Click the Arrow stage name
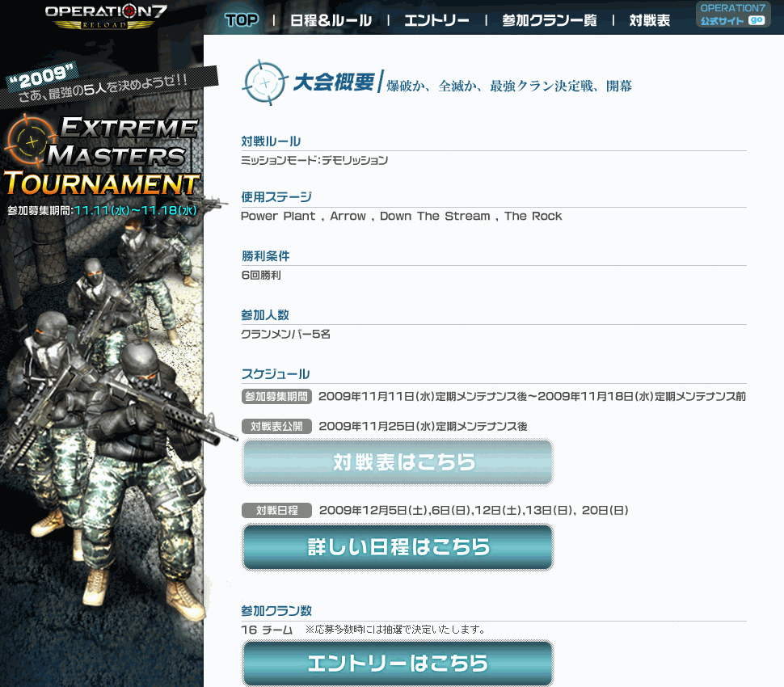The image size is (784, 687). (348, 216)
